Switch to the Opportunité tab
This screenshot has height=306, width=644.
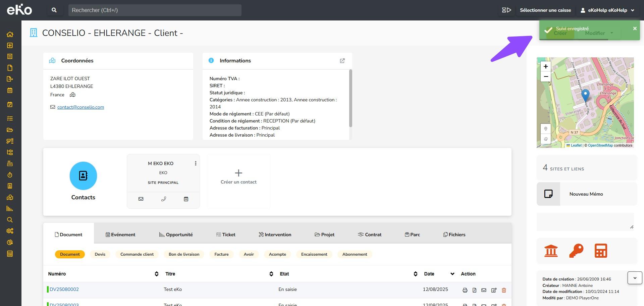point(176,235)
